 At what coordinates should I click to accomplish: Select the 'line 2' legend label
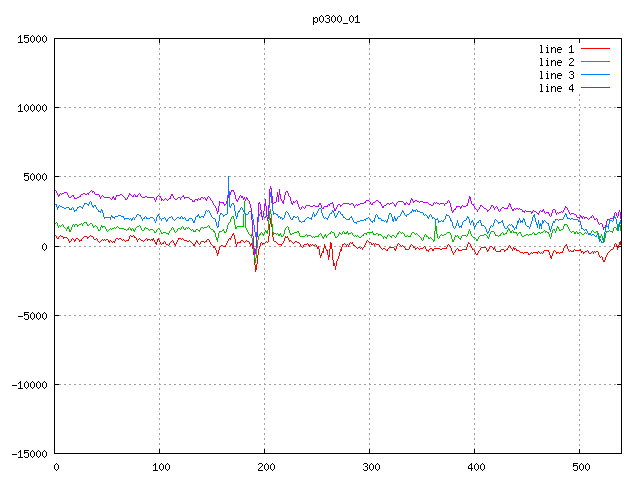click(x=556, y=62)
